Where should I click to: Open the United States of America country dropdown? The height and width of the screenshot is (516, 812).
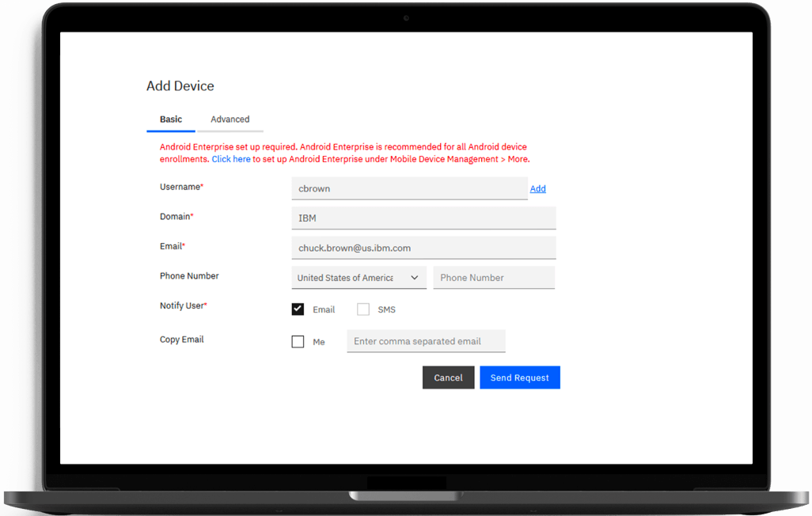[359, 278]
